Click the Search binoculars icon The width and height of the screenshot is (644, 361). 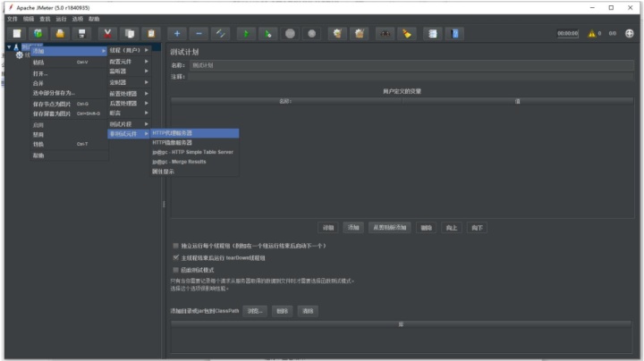[386, 34]
